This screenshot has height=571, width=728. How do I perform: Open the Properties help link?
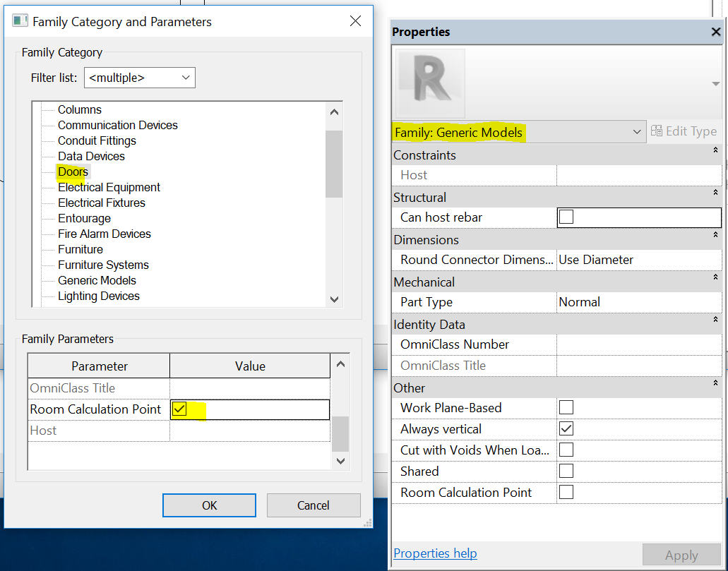(x=434, y=553)
